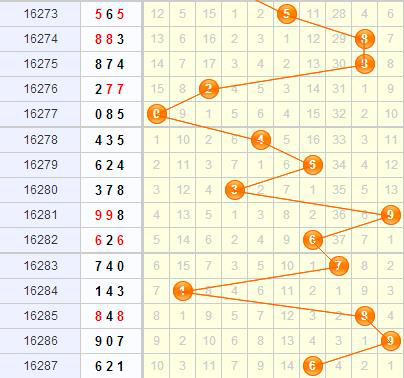Select the orange ball 9 in row 16281
The height and width of the screenshot is (378, 404).
point(390,215)
